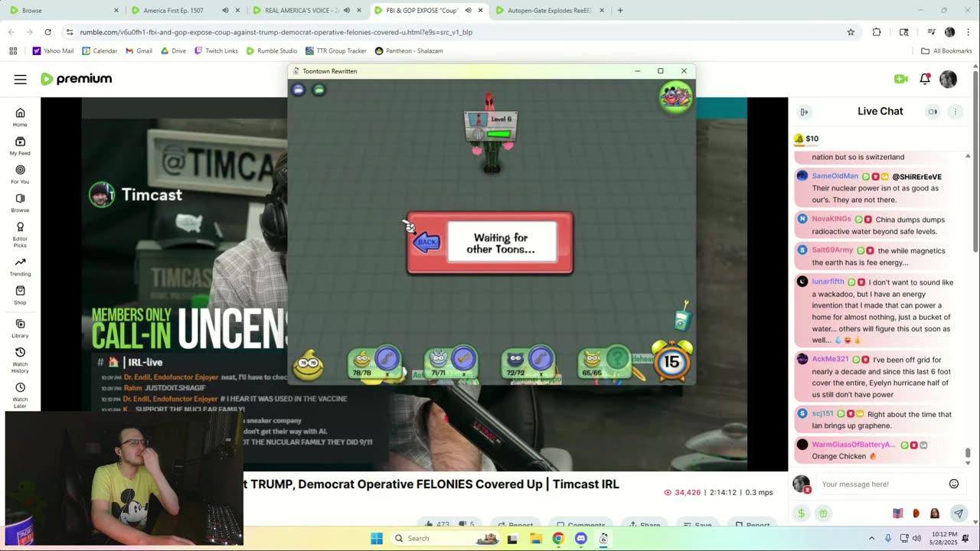Image resolution: width=980 pixels, height=551 pixels.
Task: Send the chat message arrow button
Action: [958, 513]
